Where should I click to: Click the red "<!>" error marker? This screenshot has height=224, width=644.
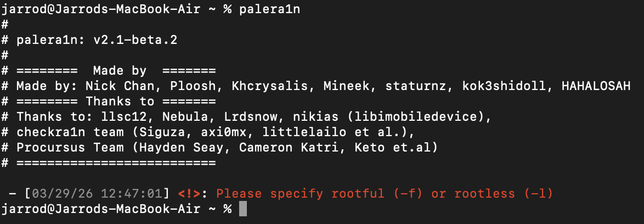point(189,194)
